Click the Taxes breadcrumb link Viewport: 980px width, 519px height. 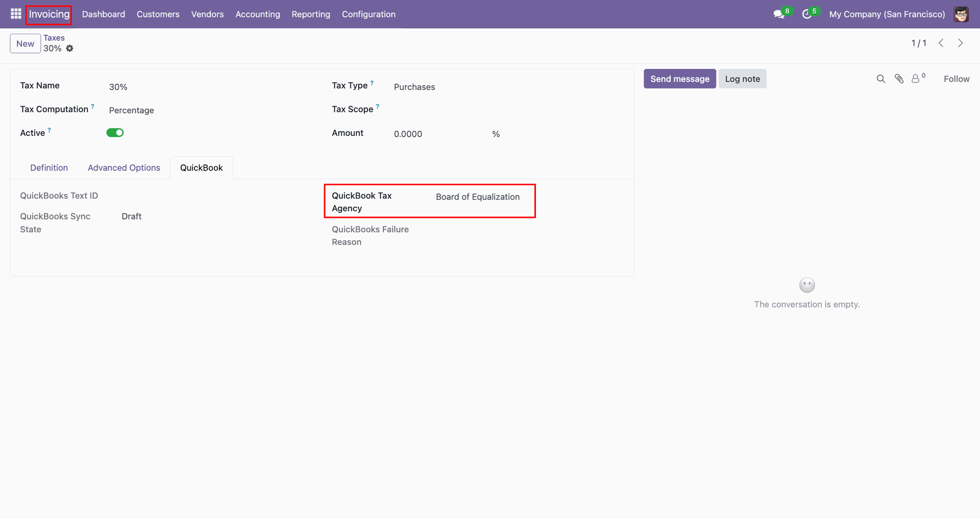(x=54, y=38)
